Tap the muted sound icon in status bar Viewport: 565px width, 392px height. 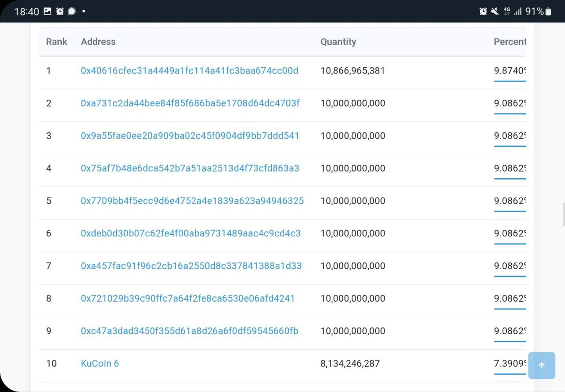tap(495, 11)
